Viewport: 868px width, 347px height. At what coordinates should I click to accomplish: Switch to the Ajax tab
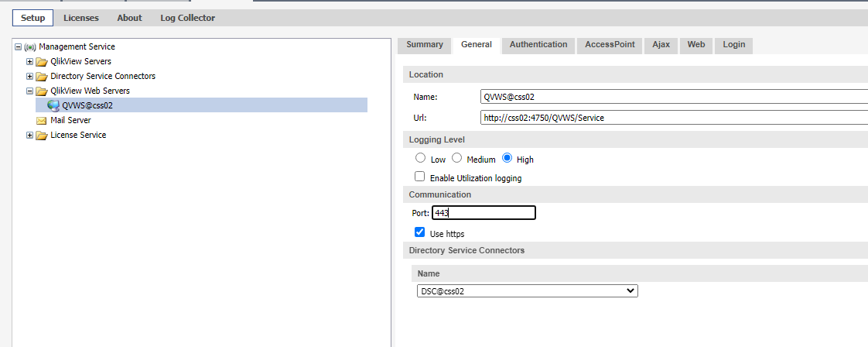661,45
